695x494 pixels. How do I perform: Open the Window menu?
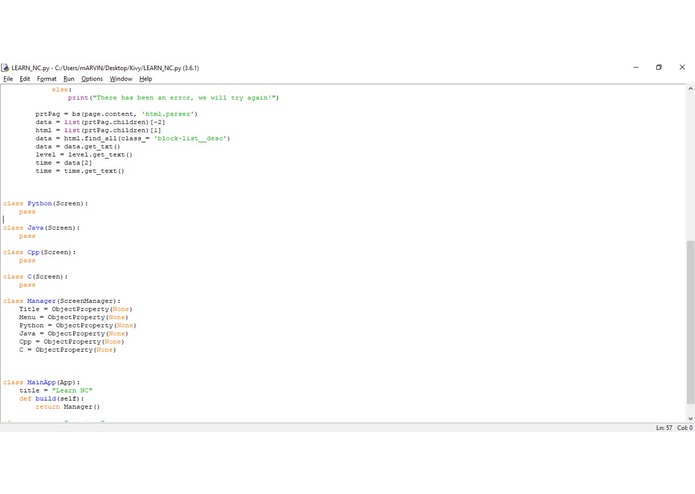pos(121,79)
